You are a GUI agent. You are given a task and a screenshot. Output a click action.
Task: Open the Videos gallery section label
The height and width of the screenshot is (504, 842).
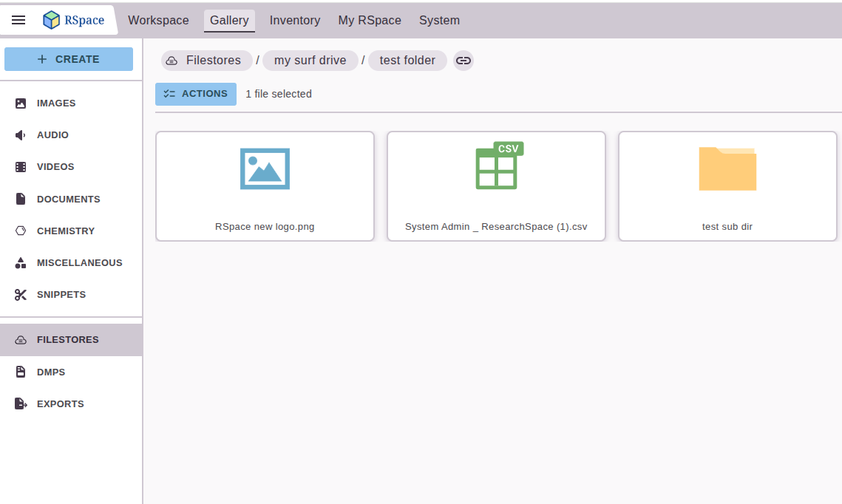coord(55,167)
